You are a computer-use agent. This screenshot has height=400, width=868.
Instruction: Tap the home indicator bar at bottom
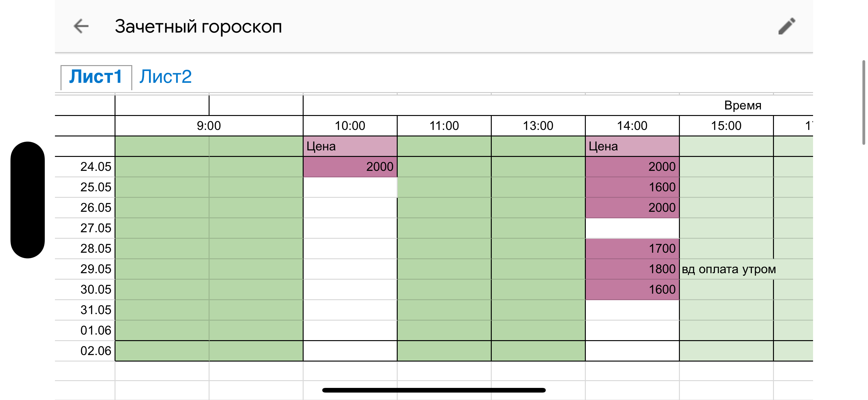tap(434, 390)
